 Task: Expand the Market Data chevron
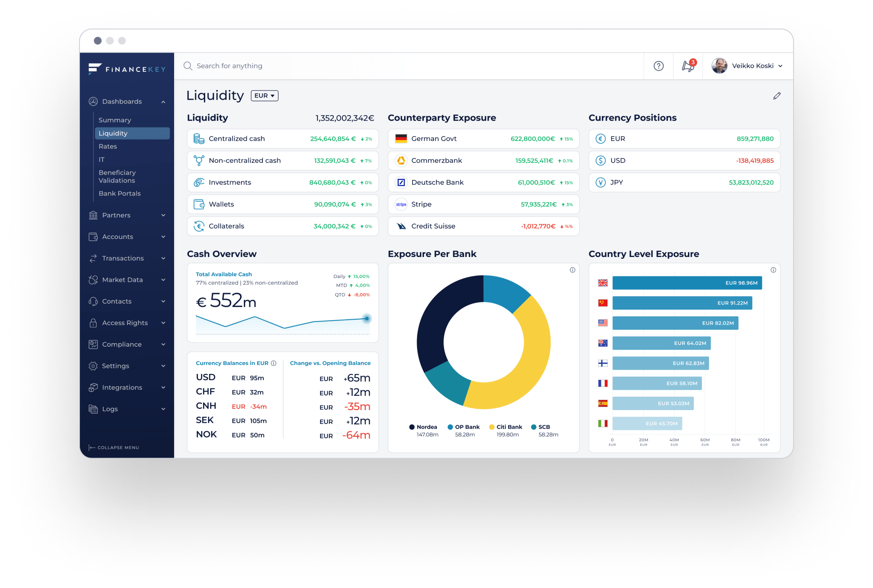(x=163, y=280)
